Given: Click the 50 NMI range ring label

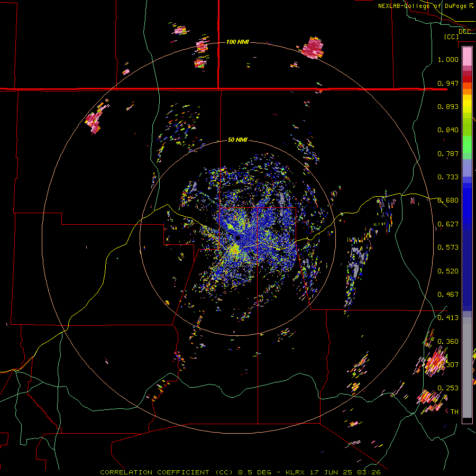Looking at the screenshot, I should click(237, 140).
